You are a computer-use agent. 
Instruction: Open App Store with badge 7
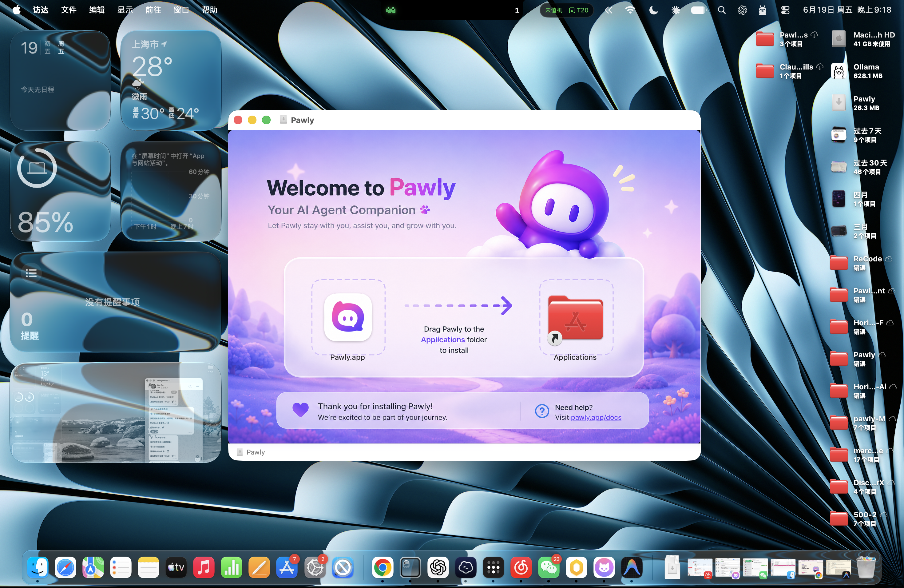tap(287, 568)
